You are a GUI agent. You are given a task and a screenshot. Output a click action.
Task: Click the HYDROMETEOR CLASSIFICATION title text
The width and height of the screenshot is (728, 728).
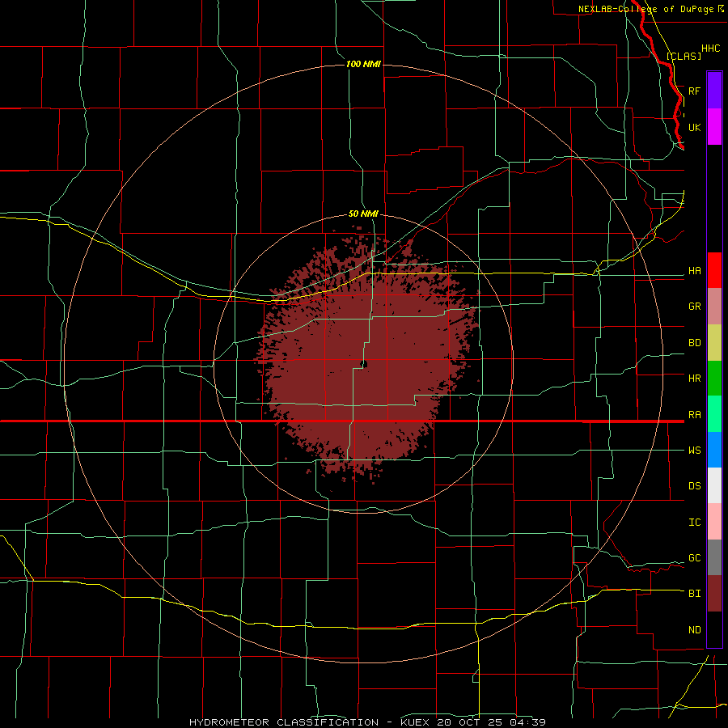[x=284, y=722]
